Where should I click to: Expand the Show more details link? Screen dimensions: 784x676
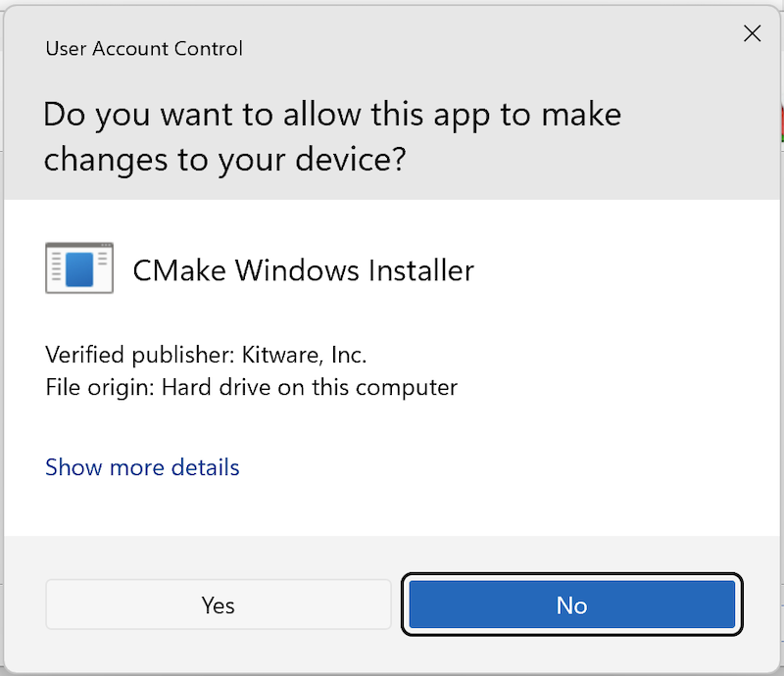(x=142, y=467)
